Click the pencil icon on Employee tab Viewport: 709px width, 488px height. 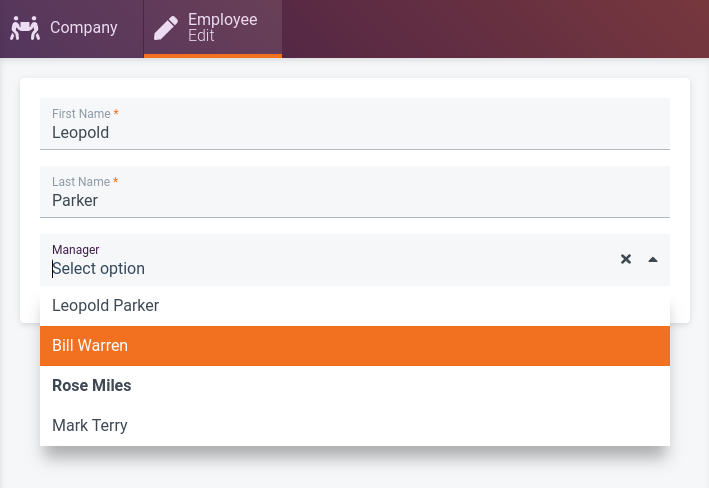tap(165, 28)
